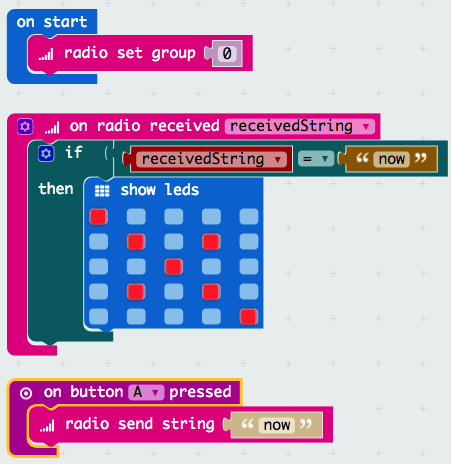The width and height of the screenshot is (451, 464).
Task: Turn on the top-right LED
Action: pyautogui.click(x=249, y=217)
